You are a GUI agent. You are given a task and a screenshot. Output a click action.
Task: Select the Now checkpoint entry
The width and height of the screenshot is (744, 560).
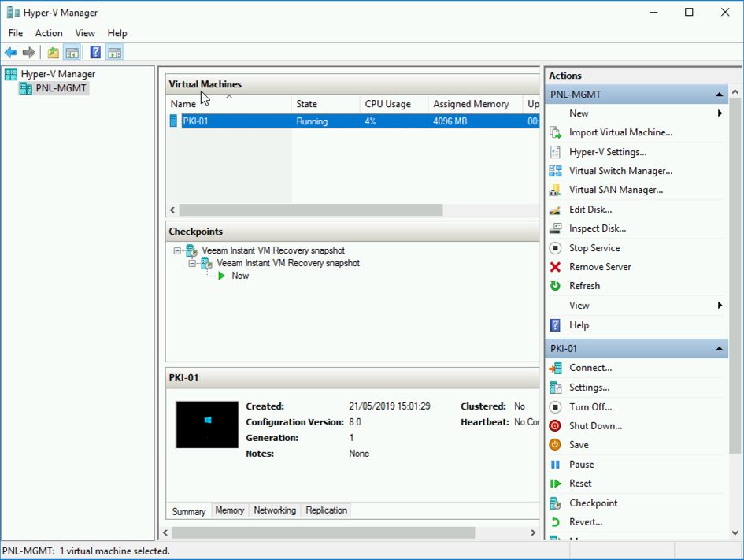pos(240,276)
